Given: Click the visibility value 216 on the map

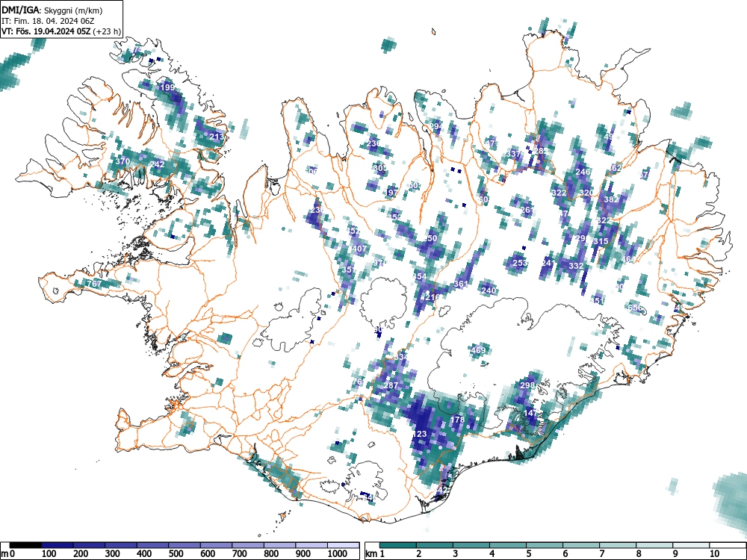Looking at the screenshot, I should (x=433, y=297).
